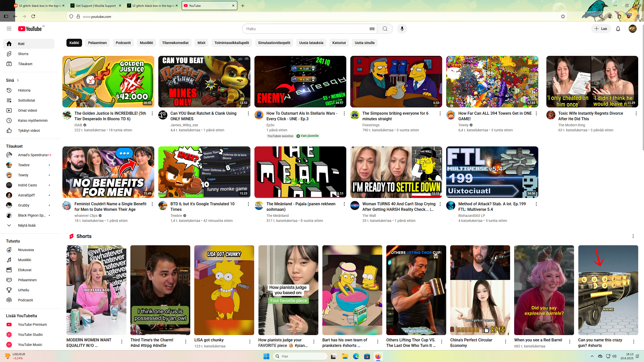Open the on-screen keyboard icon in search box
Image resolution: width=644 pixels, height=362 pixels.
[x=372, y=29]
